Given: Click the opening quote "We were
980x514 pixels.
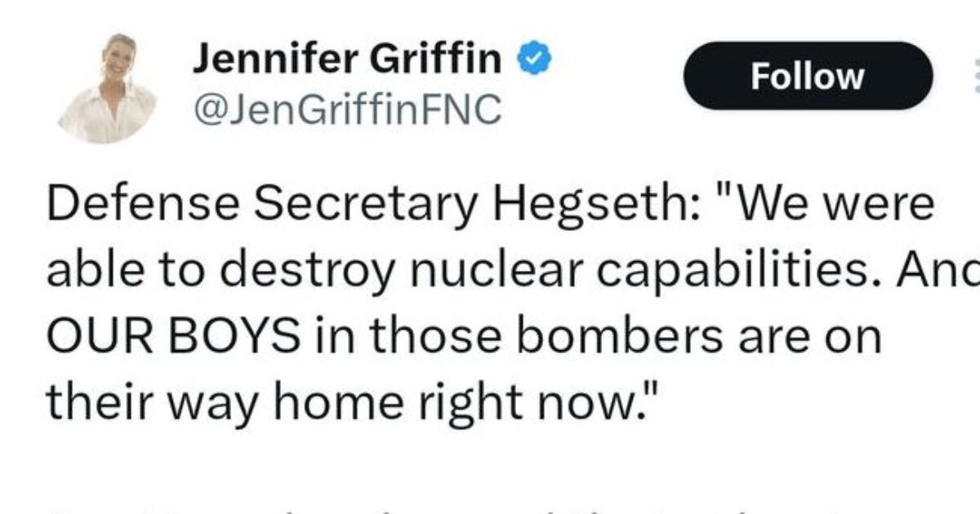Looking at the screenshot, I should point(818,204).
